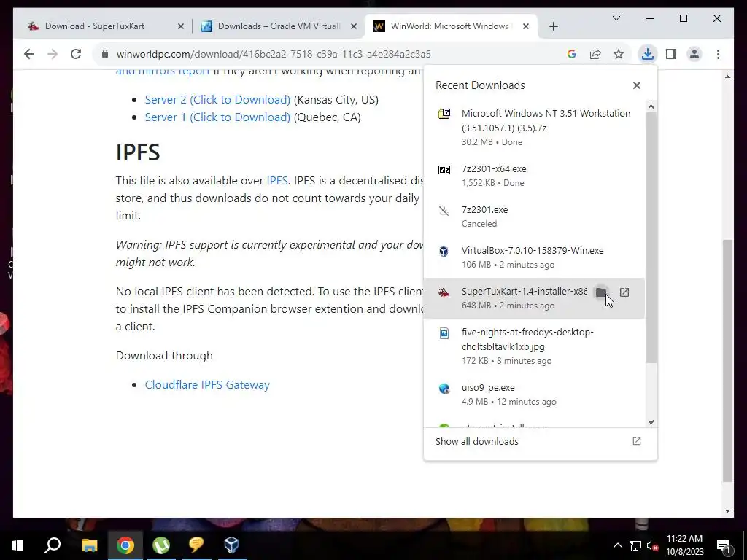Screen dimensions: 747x560
Task: Click the browser forward arrow
Action: [53, 54]
